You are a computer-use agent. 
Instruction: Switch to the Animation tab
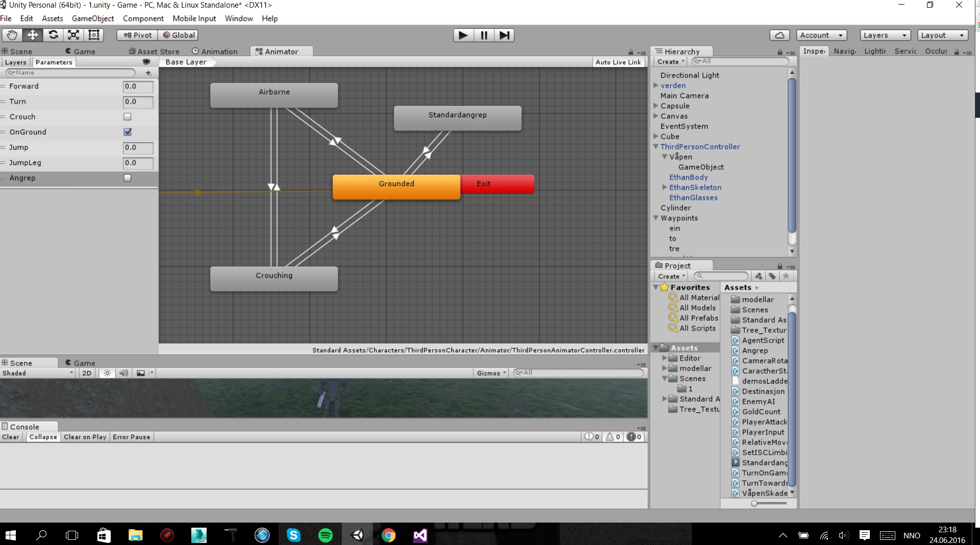pyautogui.click(x=215, y=51)
